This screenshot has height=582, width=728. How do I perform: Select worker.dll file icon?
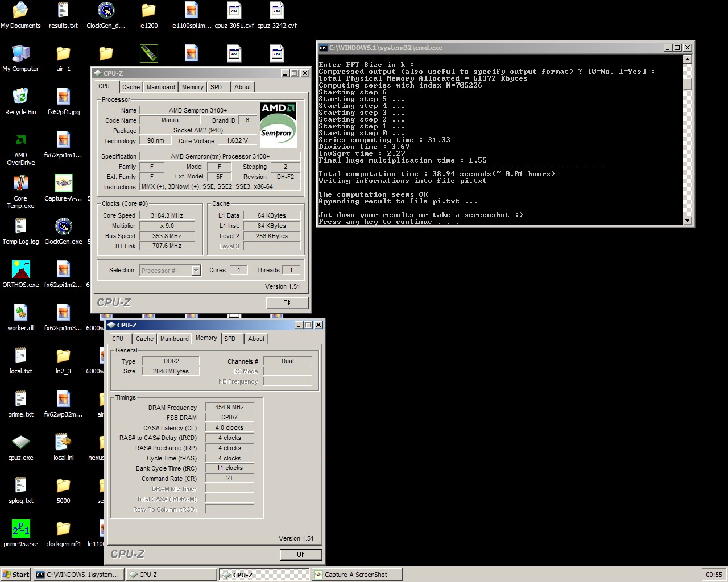pos(20,318)
